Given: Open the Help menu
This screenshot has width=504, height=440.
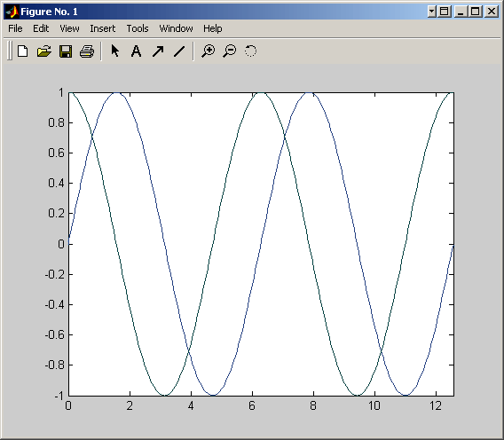Looking at the screenshot, I should click(212, 28).
